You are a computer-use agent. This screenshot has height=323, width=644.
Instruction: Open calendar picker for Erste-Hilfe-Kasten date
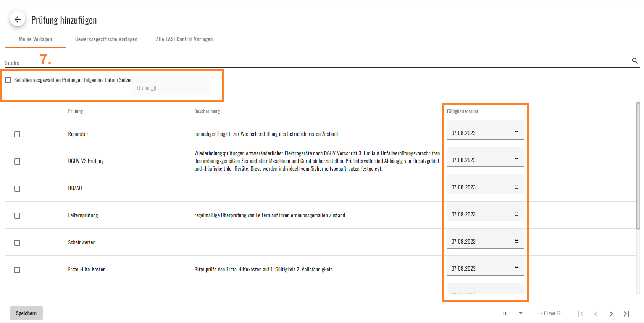point(516,268)
